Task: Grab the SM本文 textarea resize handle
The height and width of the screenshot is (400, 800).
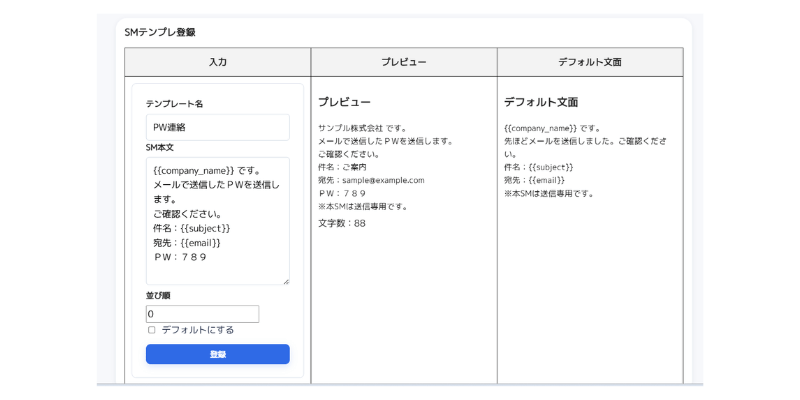Action: point(285,281)
